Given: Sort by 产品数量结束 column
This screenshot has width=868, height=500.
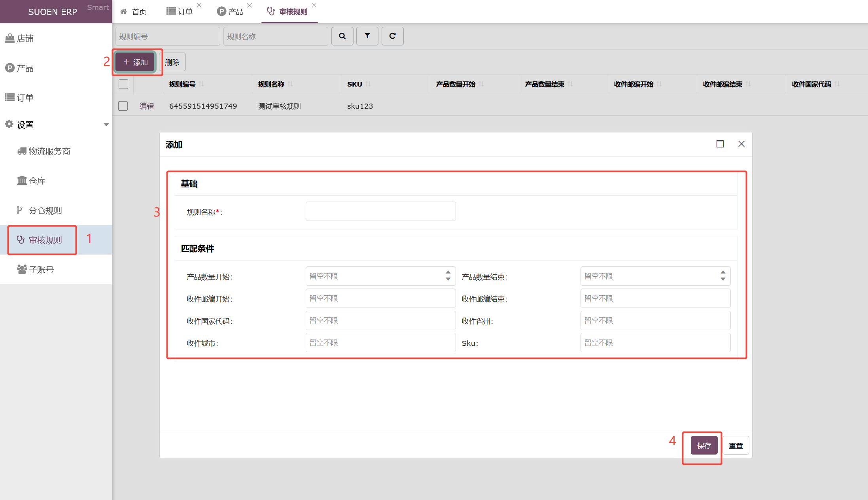Looking at the screenshot, I should click(x=570, y=84).
